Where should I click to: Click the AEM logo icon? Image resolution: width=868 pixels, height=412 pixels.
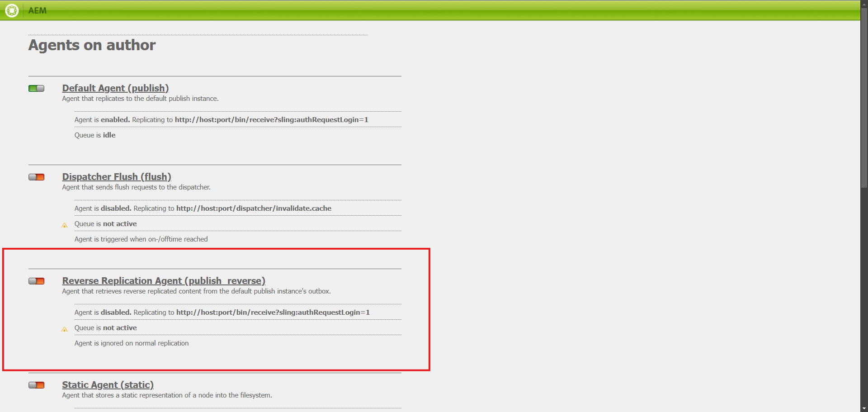[x=12, y=10]
